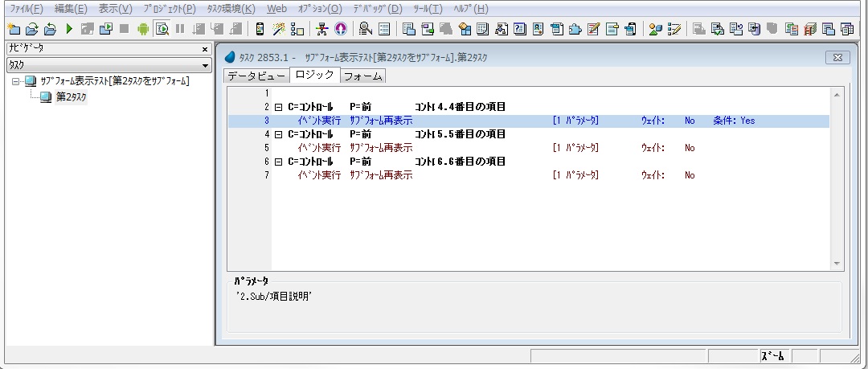Collapse the line 6 control handler block
Screen dimensions: 868x369
[278, 162]
